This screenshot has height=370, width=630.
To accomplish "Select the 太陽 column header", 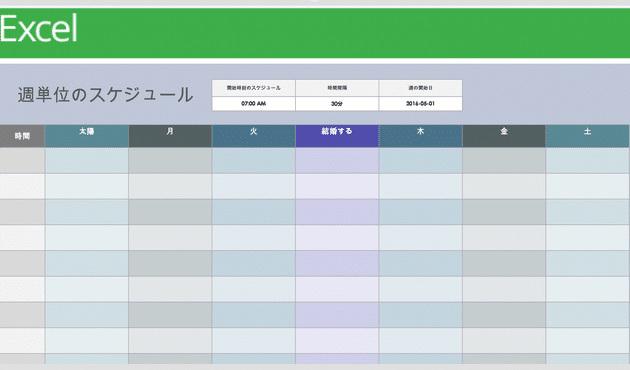I will 87,136.
